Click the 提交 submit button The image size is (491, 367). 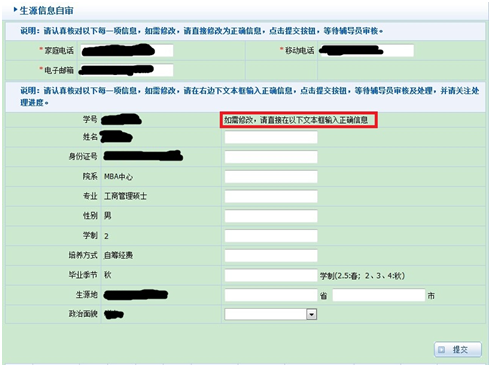click(x=458, y=350)
